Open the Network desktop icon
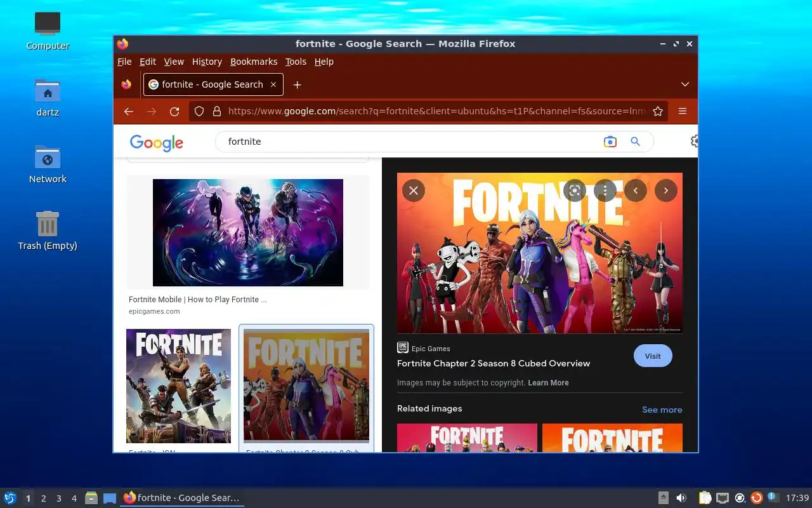 [48, 164]
